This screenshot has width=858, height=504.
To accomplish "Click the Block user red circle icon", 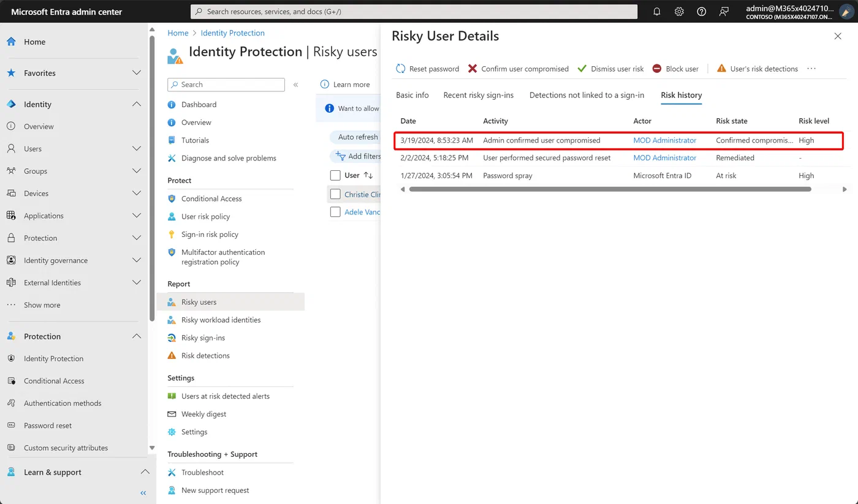I will point(657,69).
